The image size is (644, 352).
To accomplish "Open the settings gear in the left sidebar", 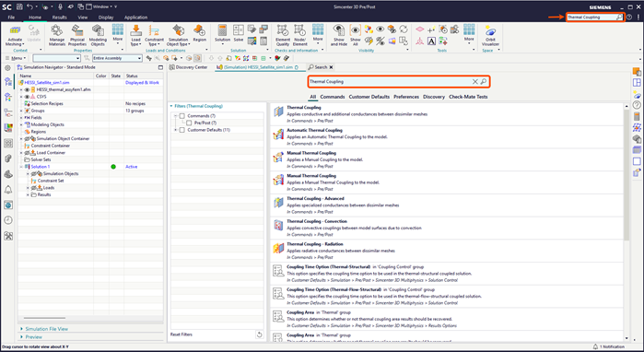I will 7,68.
